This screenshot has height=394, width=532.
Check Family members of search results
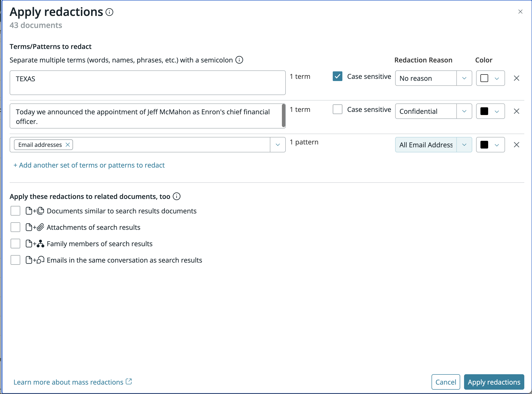point(15,244)
